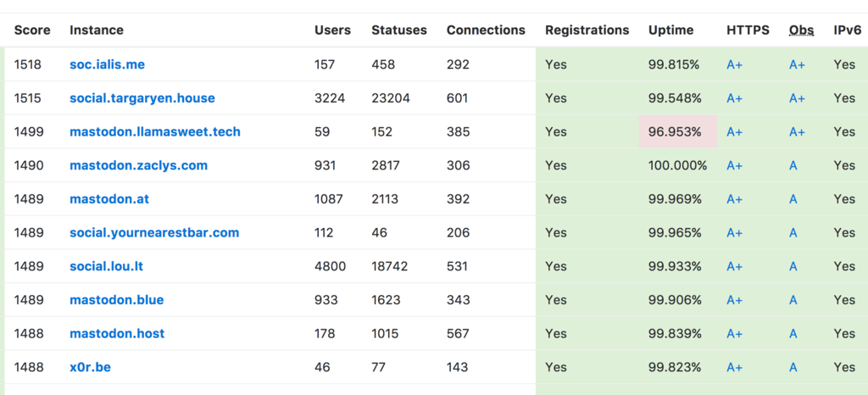Open the HTTPS A+ grade for social.targaryen.house
Image resolution: width=868 pixels, height=395 pixels.
[735, 98]
